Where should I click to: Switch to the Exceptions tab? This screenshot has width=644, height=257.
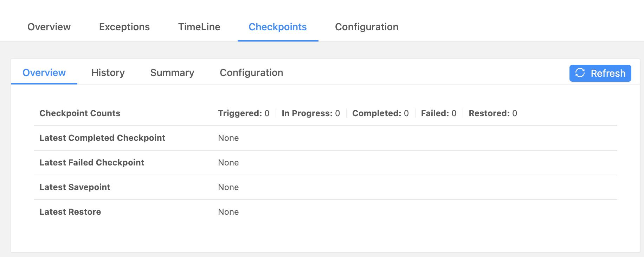tap(124, 27)
